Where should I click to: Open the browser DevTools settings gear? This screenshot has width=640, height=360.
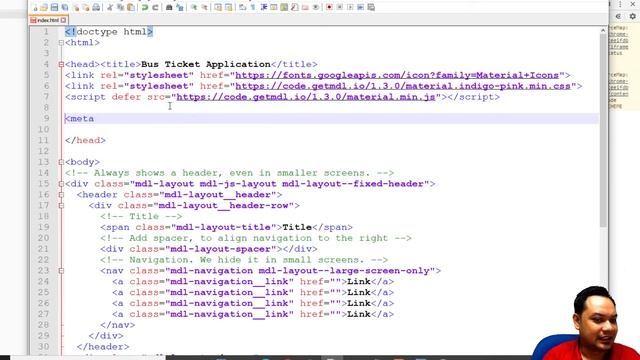pyautogui.click(x=632, y=16)
